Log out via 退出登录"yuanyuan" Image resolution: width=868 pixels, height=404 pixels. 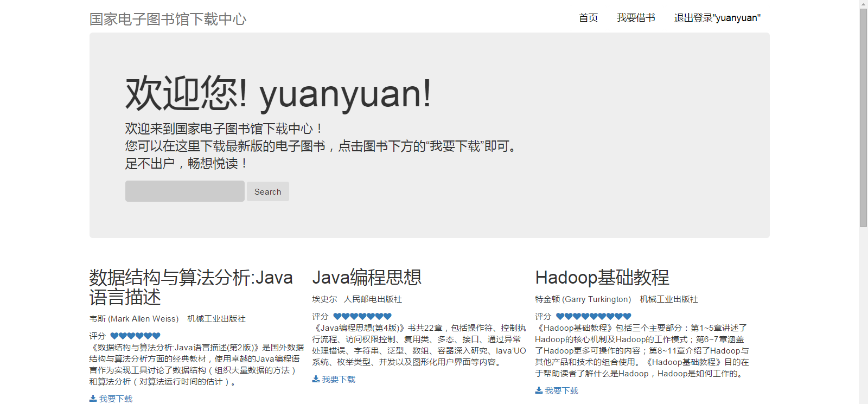click(717, 18)
